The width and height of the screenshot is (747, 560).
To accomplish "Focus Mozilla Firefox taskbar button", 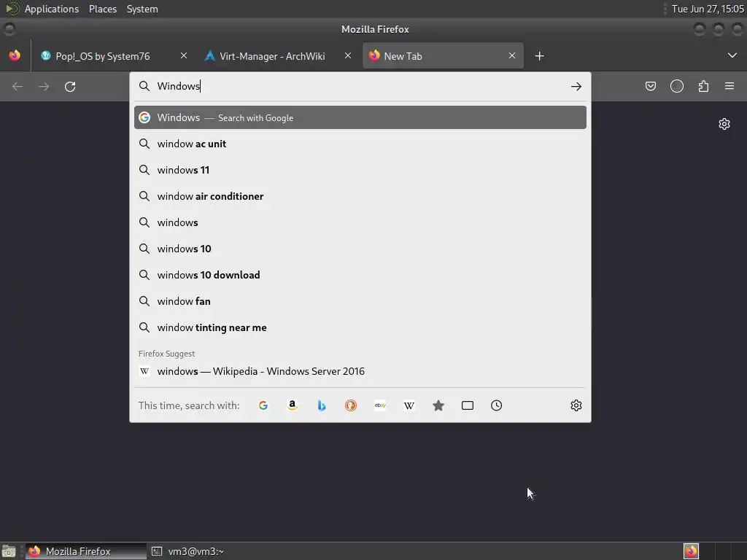I will [86, 551].
